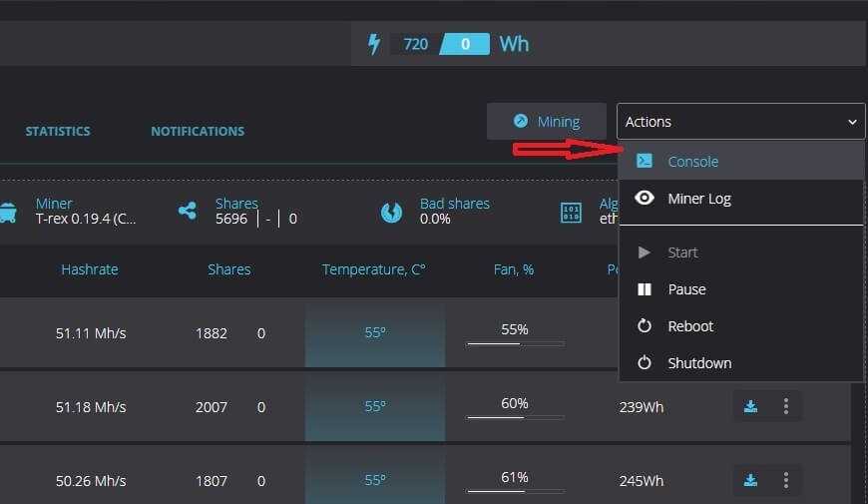Open the Notifications tab
Image resolution: width=868 pixels, height=504 pixels.
pyautogui.click(x=198, y=132)
